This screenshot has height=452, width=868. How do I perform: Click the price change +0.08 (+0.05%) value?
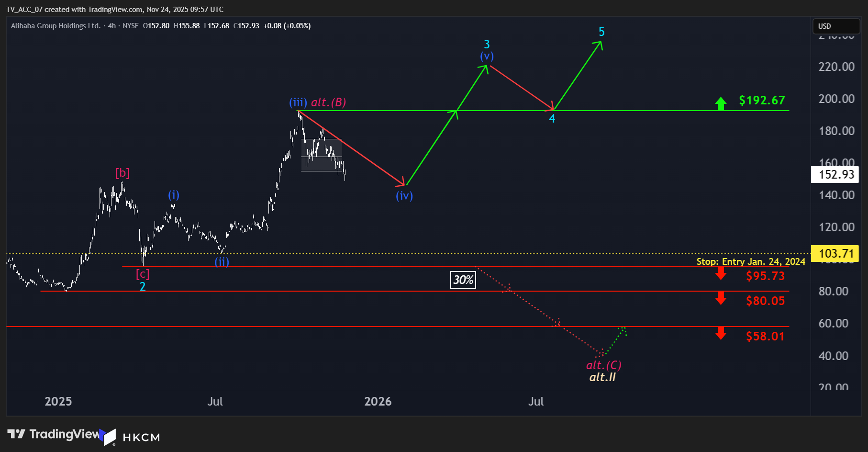(287, 26)
